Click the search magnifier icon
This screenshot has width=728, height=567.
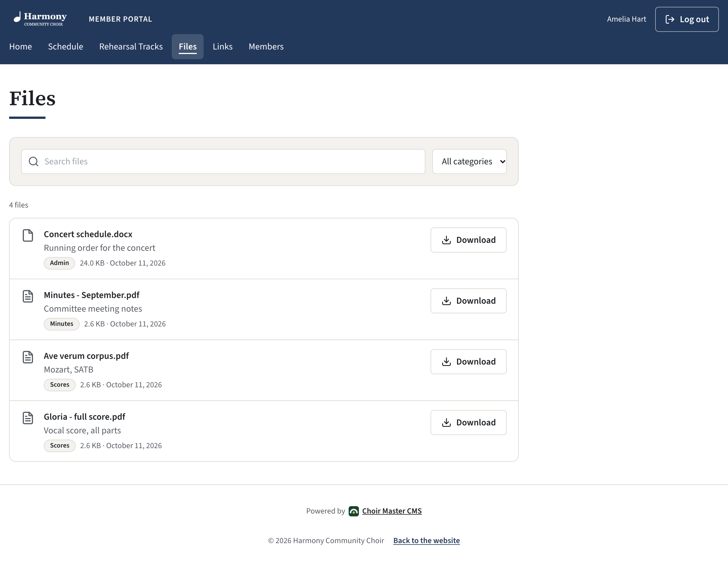34,161
